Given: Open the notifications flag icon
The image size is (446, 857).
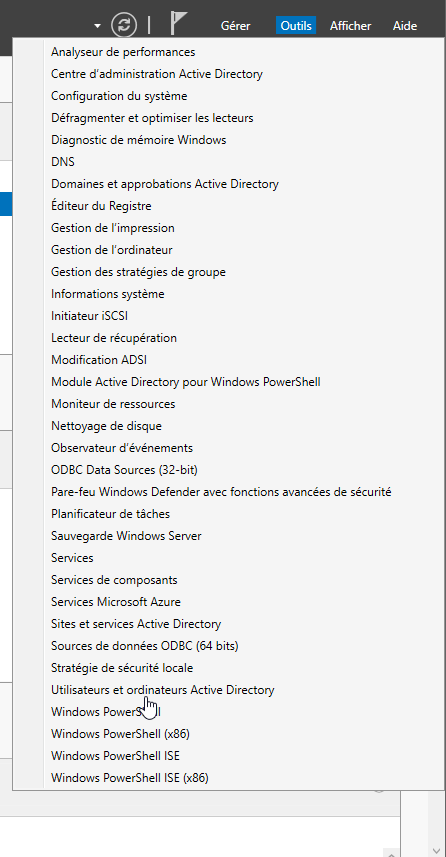Looking at the screenshot, I should tap(178, 24).
